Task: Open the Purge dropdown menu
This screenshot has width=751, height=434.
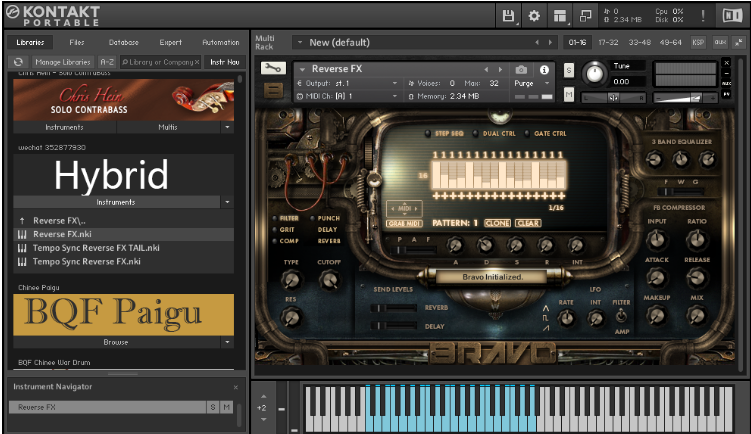Action: pyautogui.click(x=547, y=83)
